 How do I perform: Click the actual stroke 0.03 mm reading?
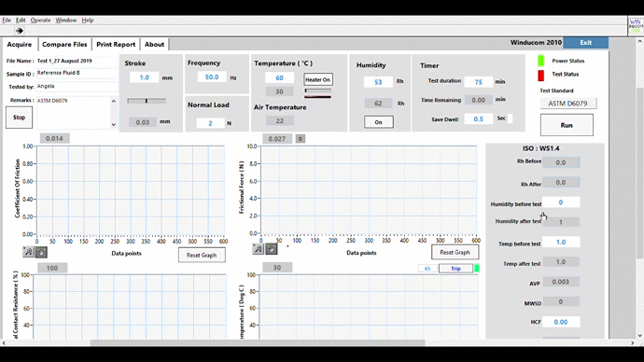(143, 122)
